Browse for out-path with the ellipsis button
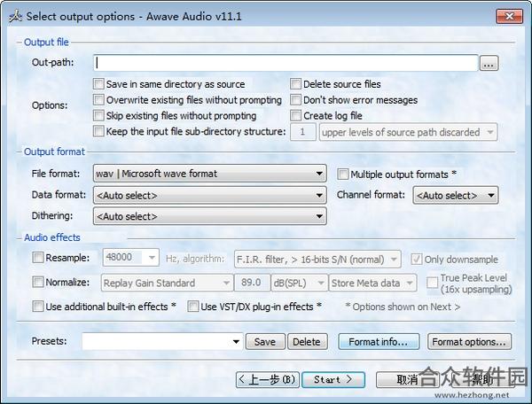The image size is (532, 404). pyautogui.click(x=489, y=64)
